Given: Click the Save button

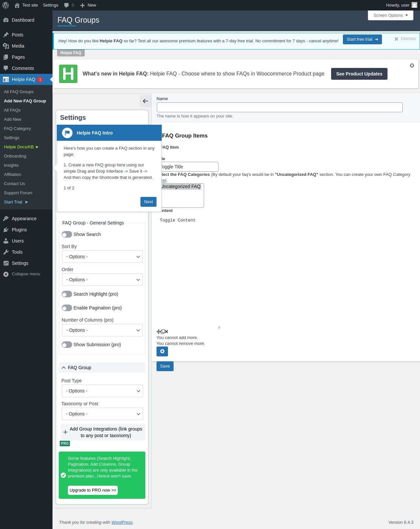Looking at the screenshot, I should 165,366.
